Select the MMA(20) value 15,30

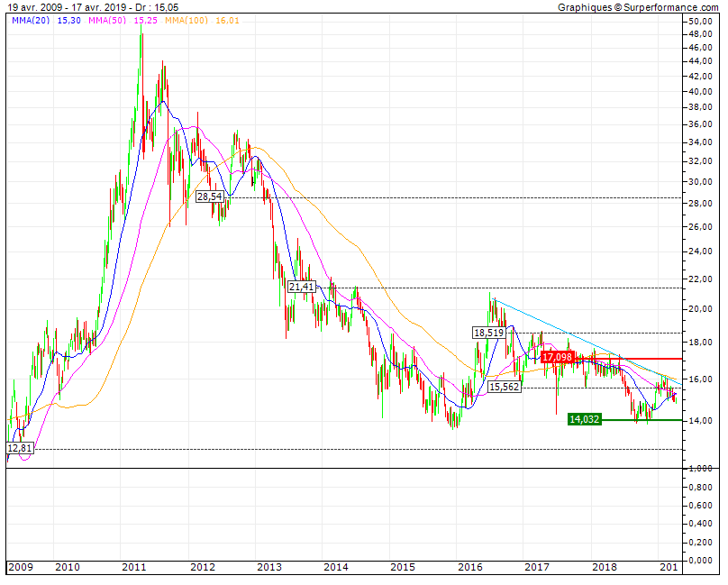pyautogui.click(x=69, y=21)
